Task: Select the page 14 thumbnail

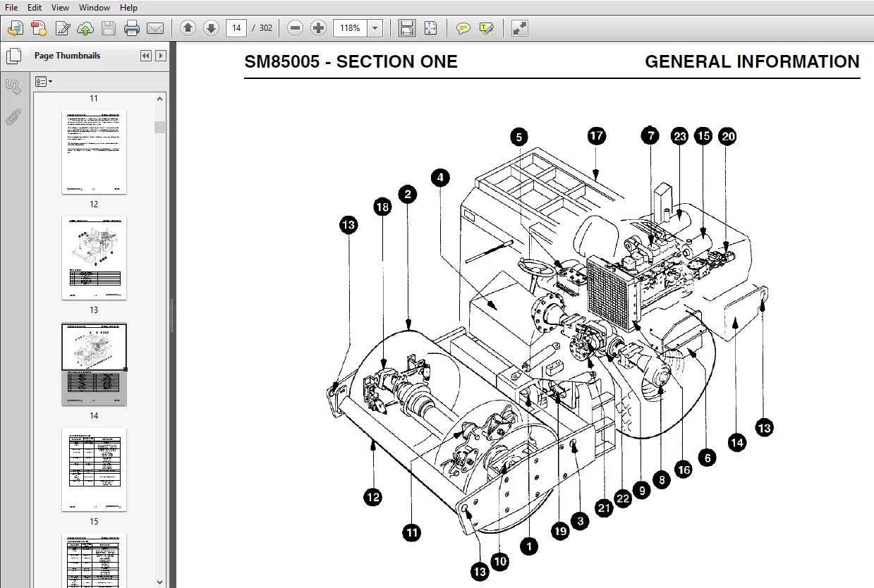Action: pyautogui.click(x=94, y=364)
